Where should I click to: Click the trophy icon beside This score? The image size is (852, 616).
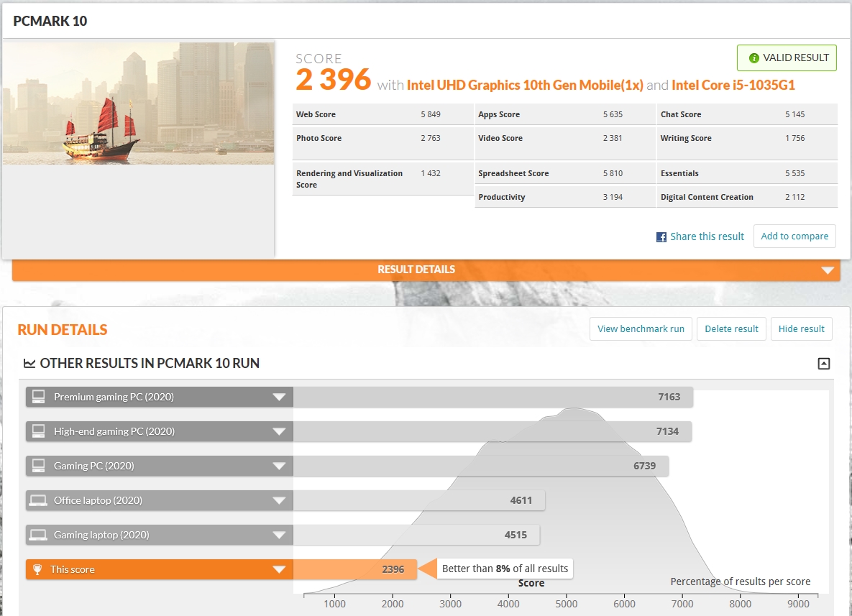[x=37, y=569]
